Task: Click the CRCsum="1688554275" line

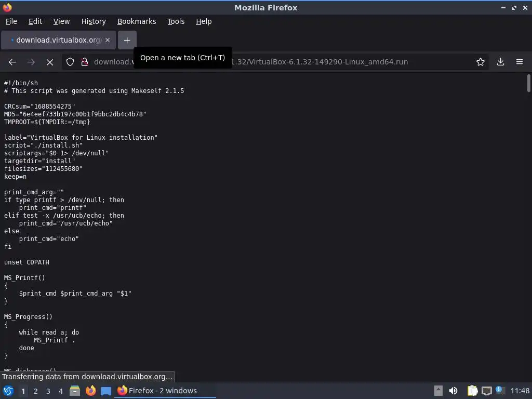Action: pos(39,107)
